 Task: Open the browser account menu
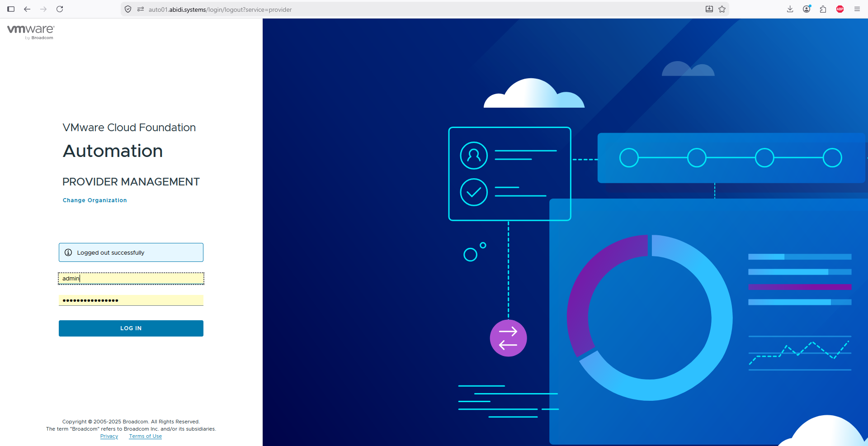pyautogui.click(x=807, y=9)
